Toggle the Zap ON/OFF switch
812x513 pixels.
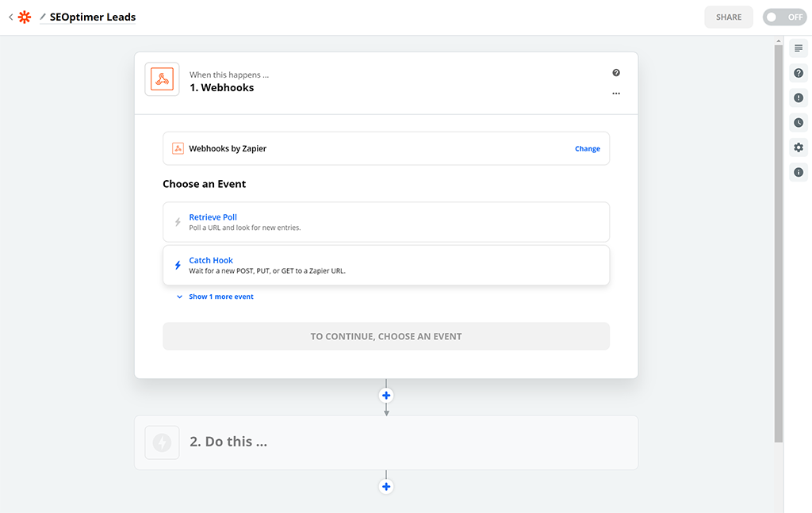pyautogui.click(x=783, y=17)
